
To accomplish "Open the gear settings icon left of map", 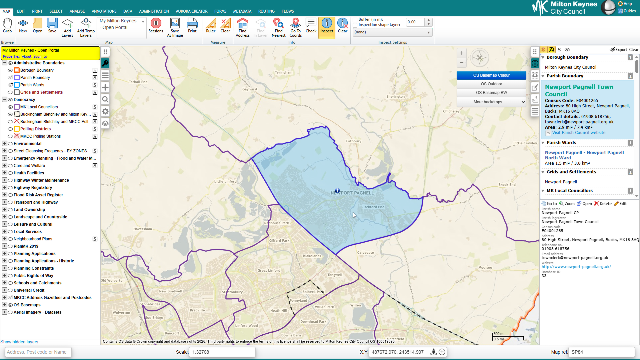I will pyautogui.click(x=105, y=111).
